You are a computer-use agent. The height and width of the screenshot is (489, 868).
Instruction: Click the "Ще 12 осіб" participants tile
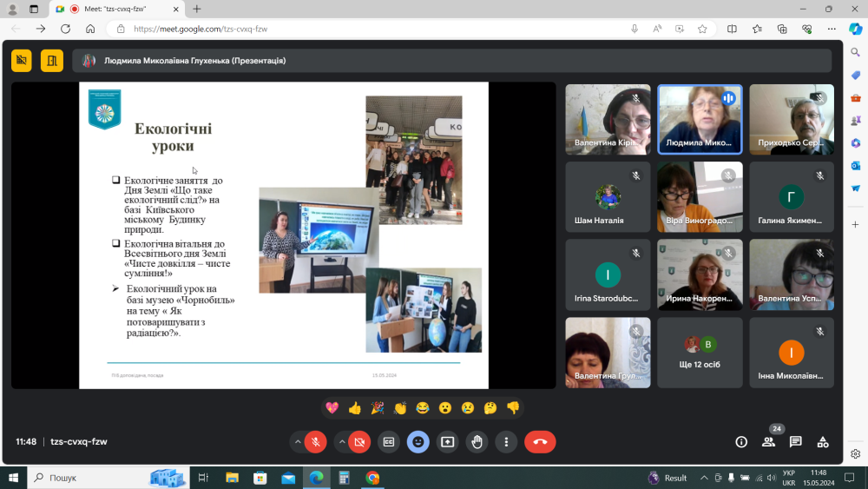[700, 352]
